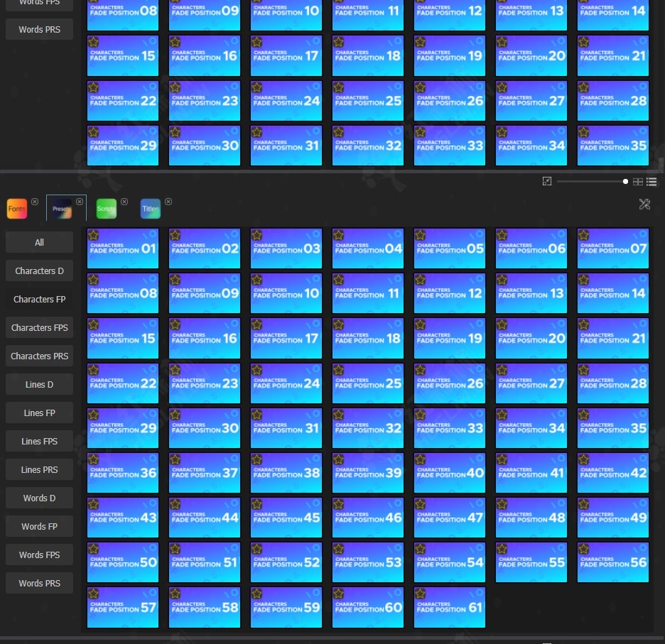The image size is (665, 644).
Task: Adjust the thumbnail size slider handle
Action: pyautogui.click(x=625, y=182)
